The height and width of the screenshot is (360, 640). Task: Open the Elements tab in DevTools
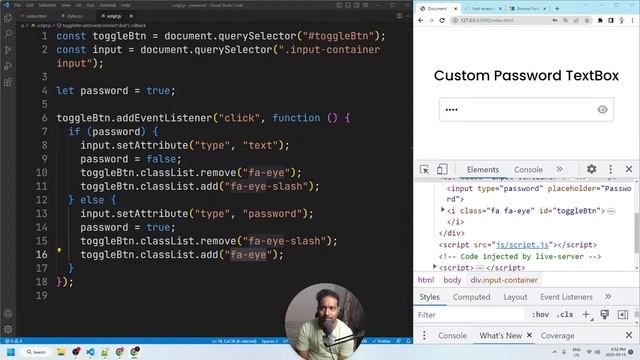(483, 169)
